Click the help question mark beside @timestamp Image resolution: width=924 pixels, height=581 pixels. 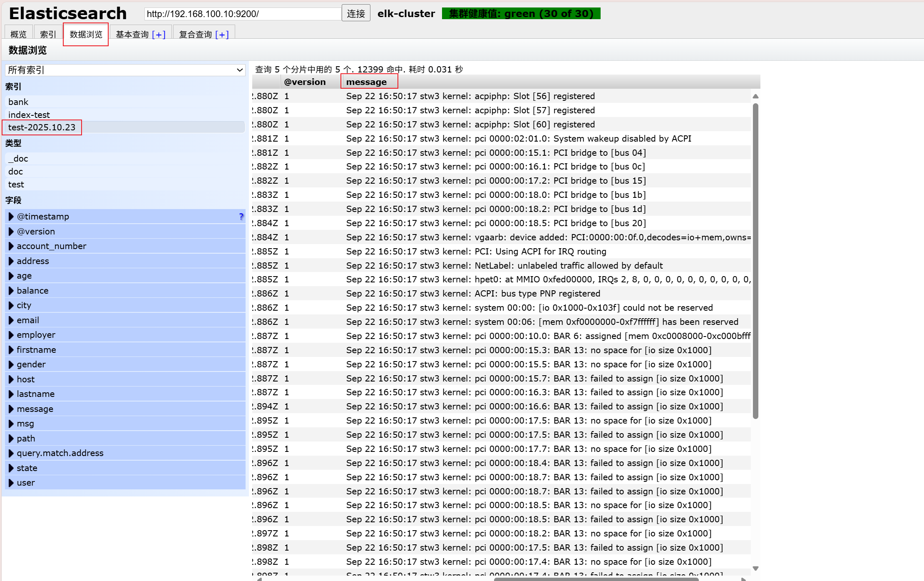coord(241,216)
